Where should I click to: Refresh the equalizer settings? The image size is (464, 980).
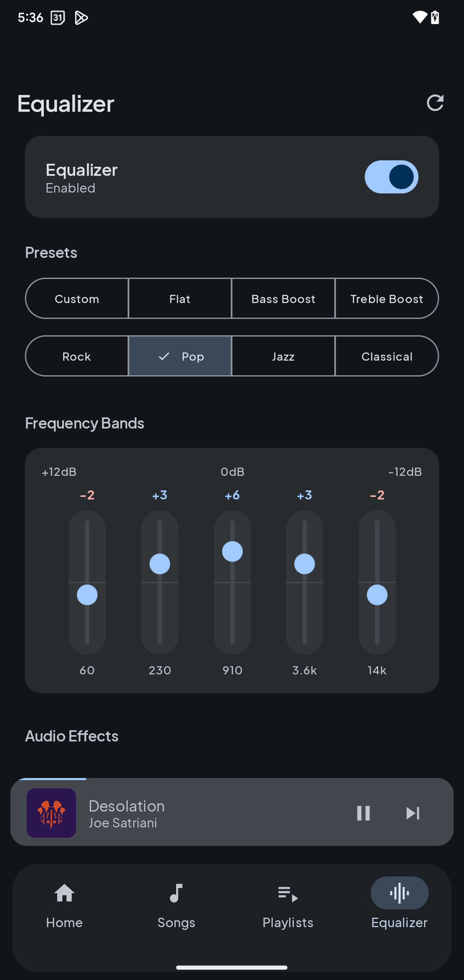pos(436,103)
